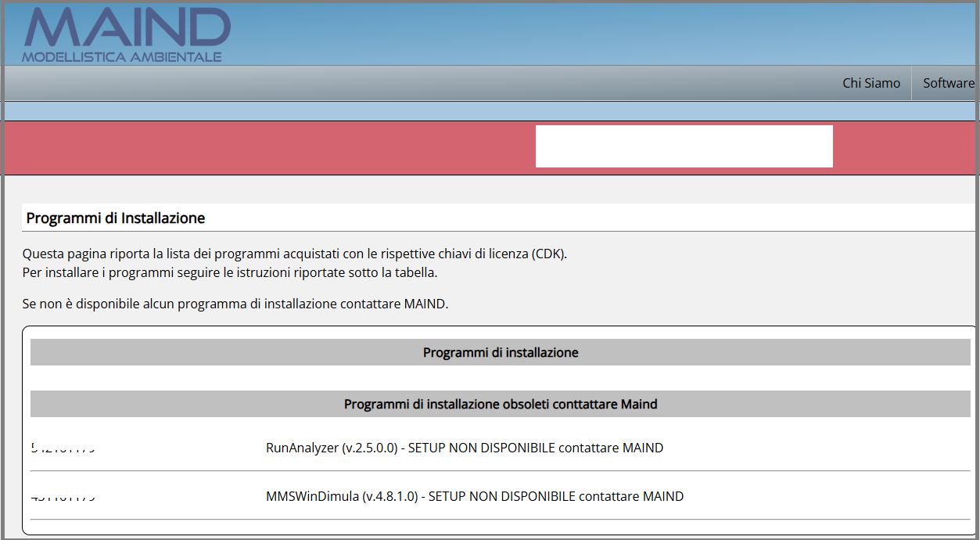Screen dimensions: 980x540
Task: Open the Chi Siamo menu
Action: tap(871, 83)
